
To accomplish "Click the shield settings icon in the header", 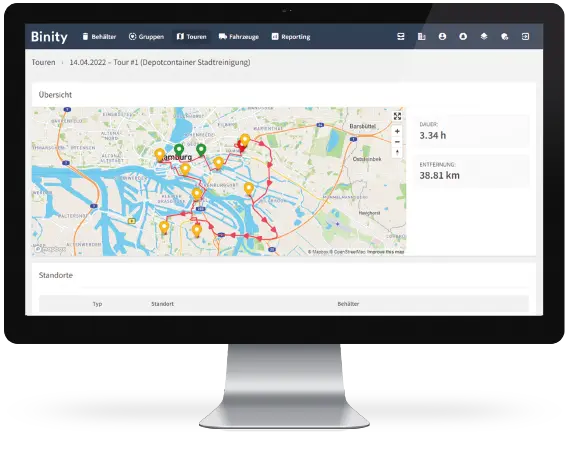I will click(x=505, y=37).
